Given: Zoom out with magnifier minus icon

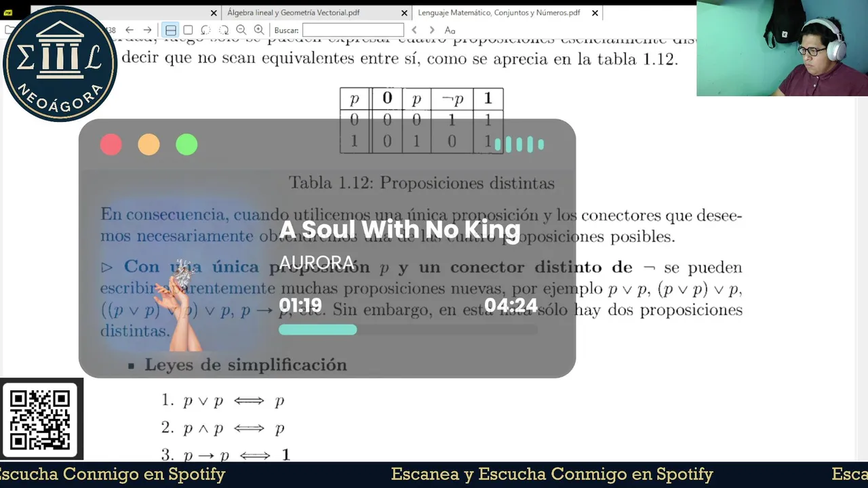Looking at the screenshot, I should point(241,30).
